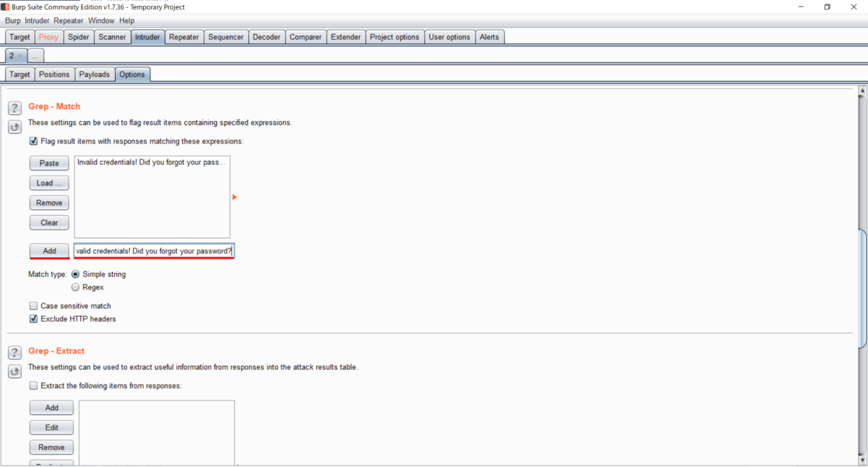
Task: Switch to the Spider tab
Action: pyautogui.click(x=78, y=37)
